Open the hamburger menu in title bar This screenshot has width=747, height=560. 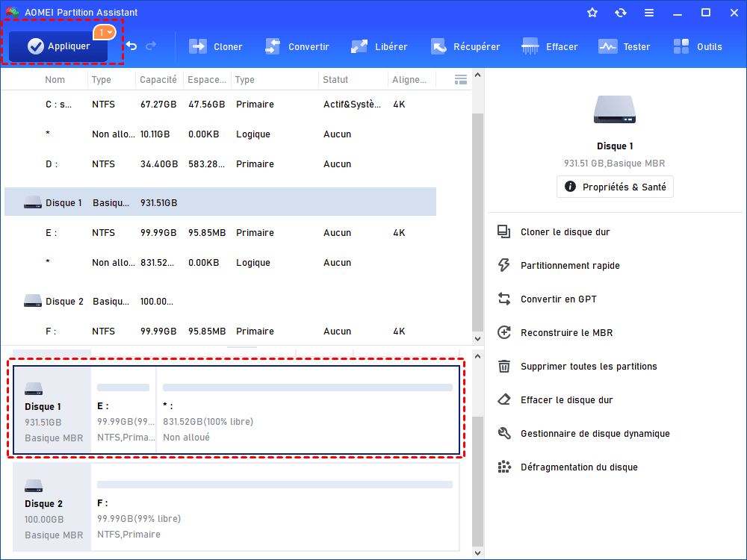coord(649,13)
